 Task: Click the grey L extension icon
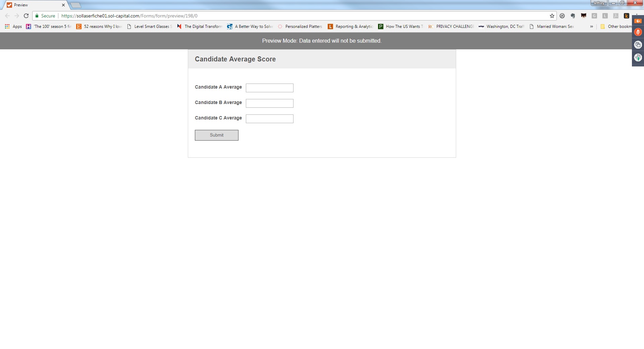coord(605,16)
